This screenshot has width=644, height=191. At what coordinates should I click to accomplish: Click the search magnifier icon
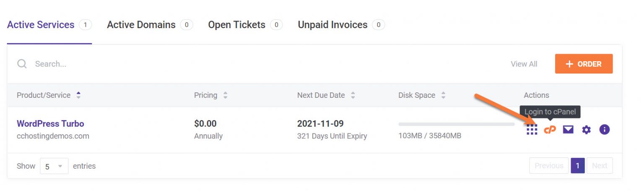[22, 64]
